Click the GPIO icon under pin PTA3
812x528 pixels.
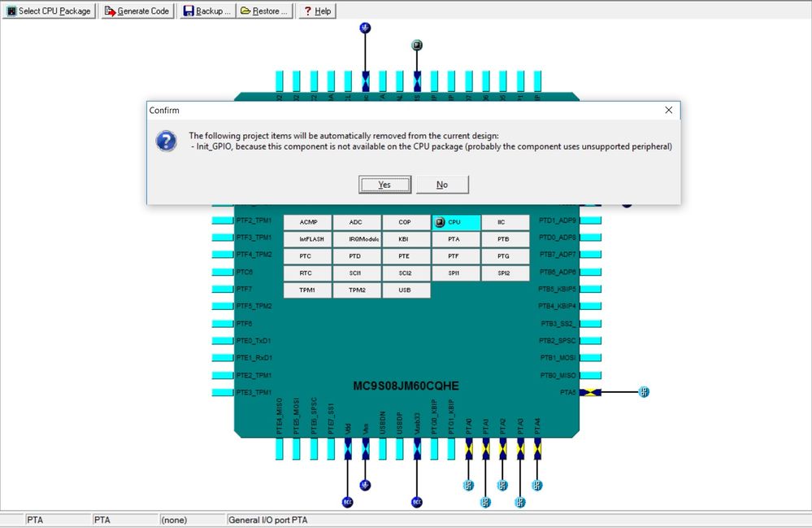[x=520, y=502]
